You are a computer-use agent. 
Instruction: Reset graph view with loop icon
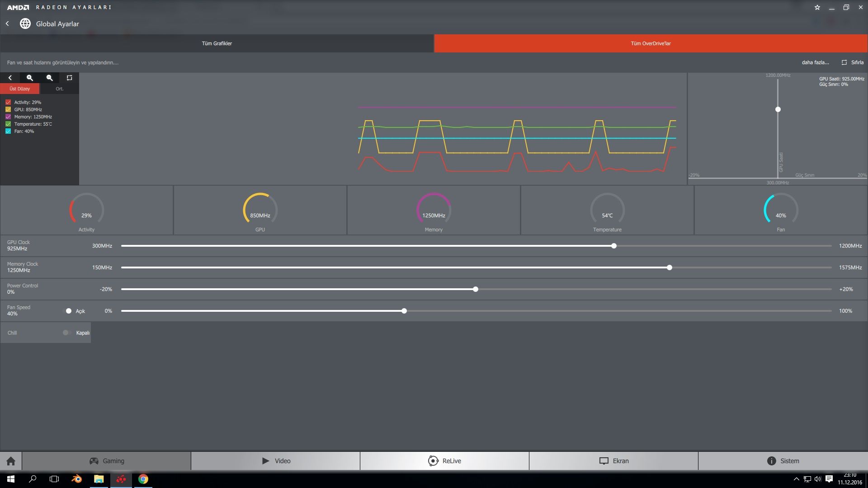[x=69, y=78]
